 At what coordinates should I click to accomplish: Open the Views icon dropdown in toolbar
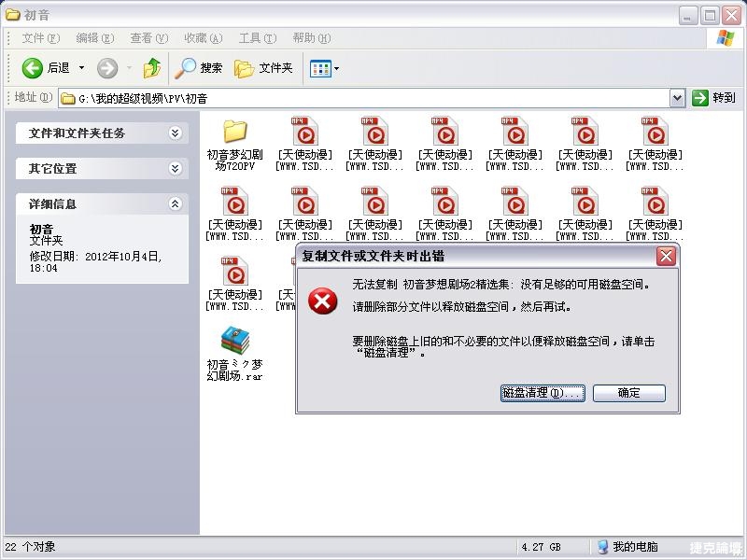point(324,68)
